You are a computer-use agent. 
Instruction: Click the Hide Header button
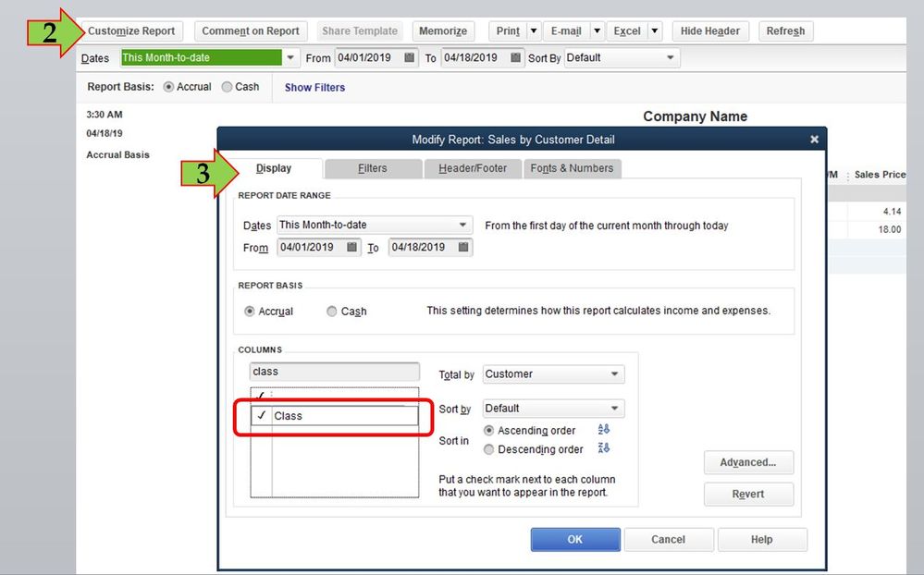[x=710, y=31]
